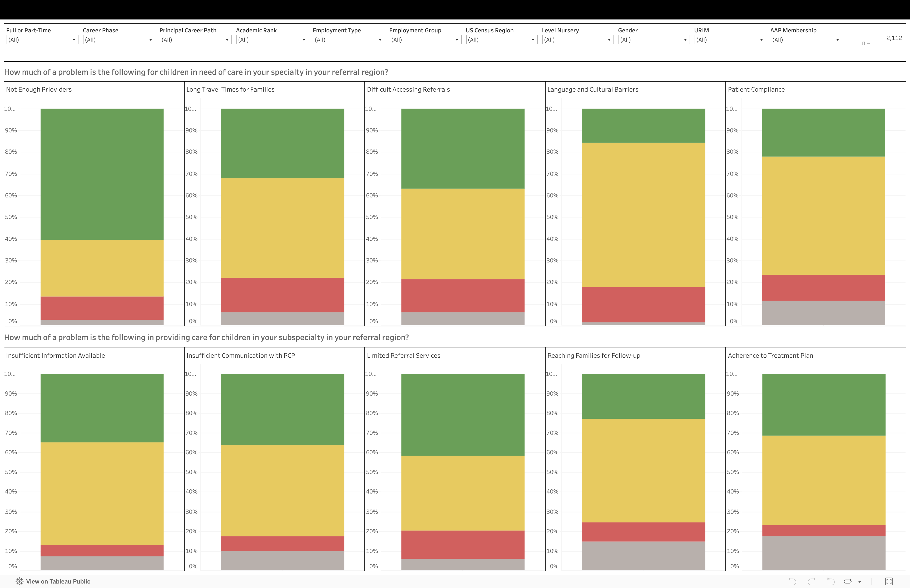The image size is (910, 588).
Task: Click the Undo icon in bottom toolbar
Action: coord(792,581)
